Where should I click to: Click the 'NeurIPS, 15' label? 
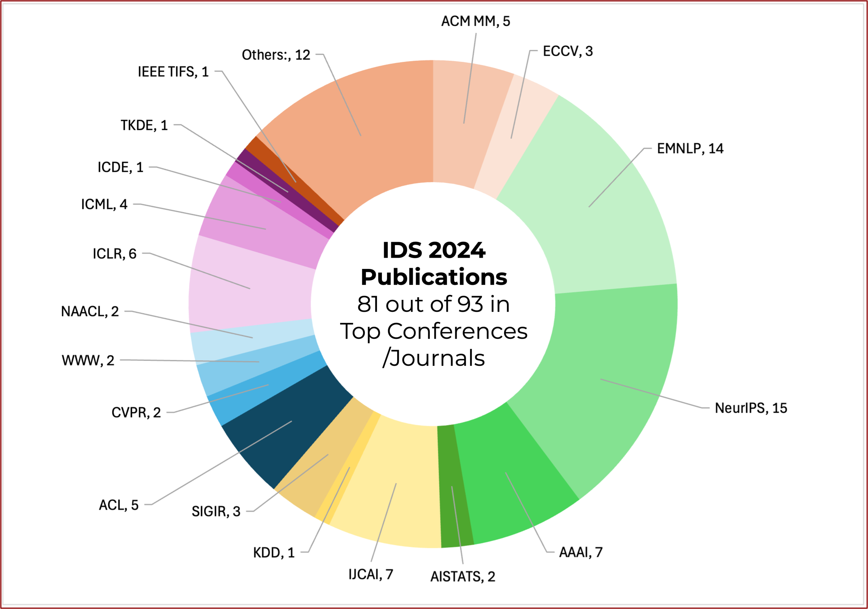coord(751,408)
